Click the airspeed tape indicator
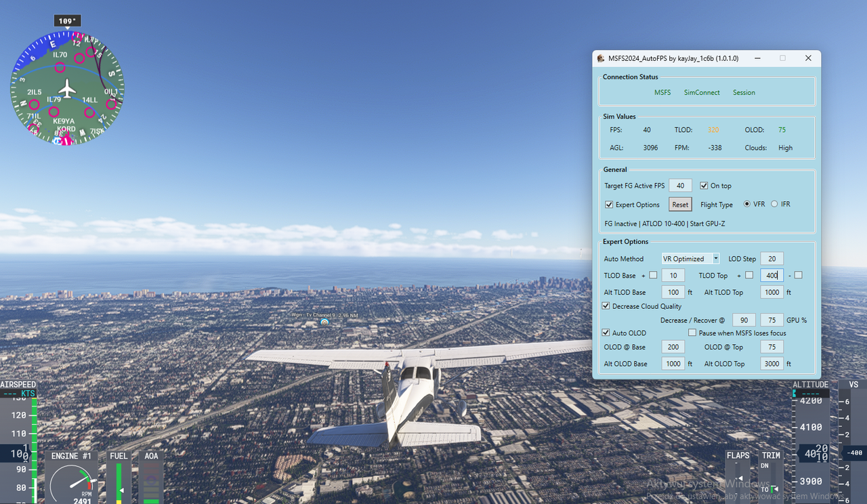 (x=18, y=442)
